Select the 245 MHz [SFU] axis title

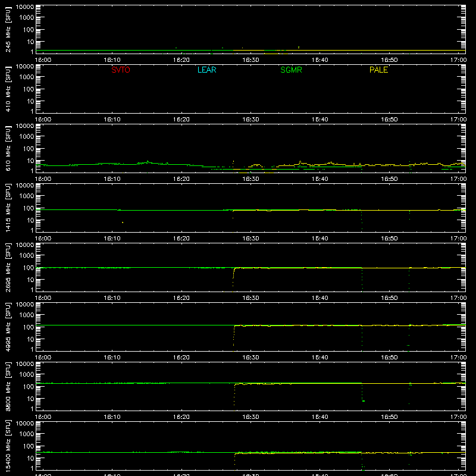point(8,29)
